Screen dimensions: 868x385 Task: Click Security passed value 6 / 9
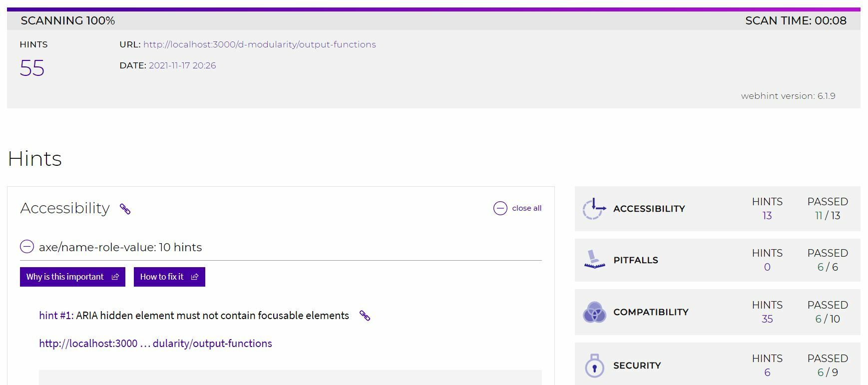[828, 373]
